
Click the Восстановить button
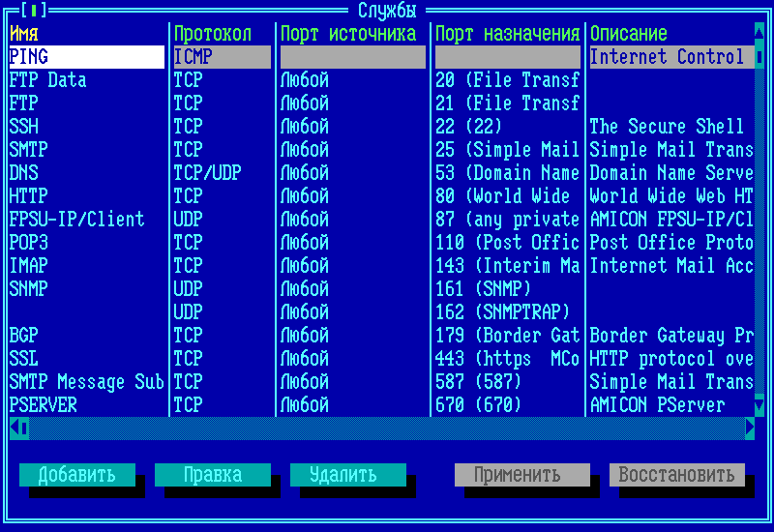677,475
